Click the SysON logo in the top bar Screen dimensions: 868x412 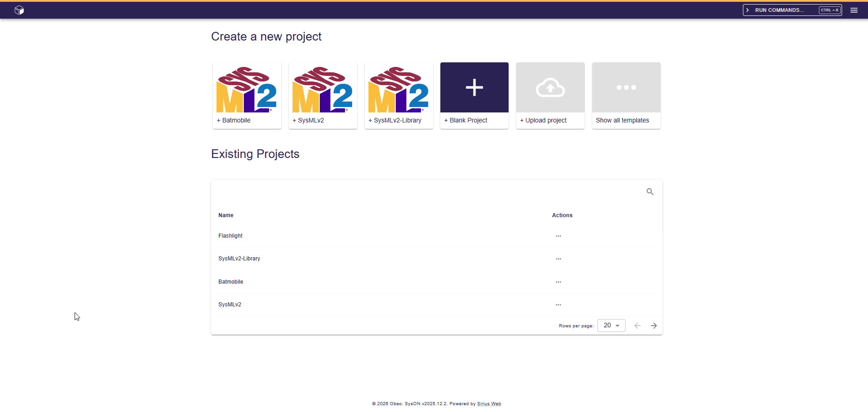pyautogui.click(x=19, y=10)
